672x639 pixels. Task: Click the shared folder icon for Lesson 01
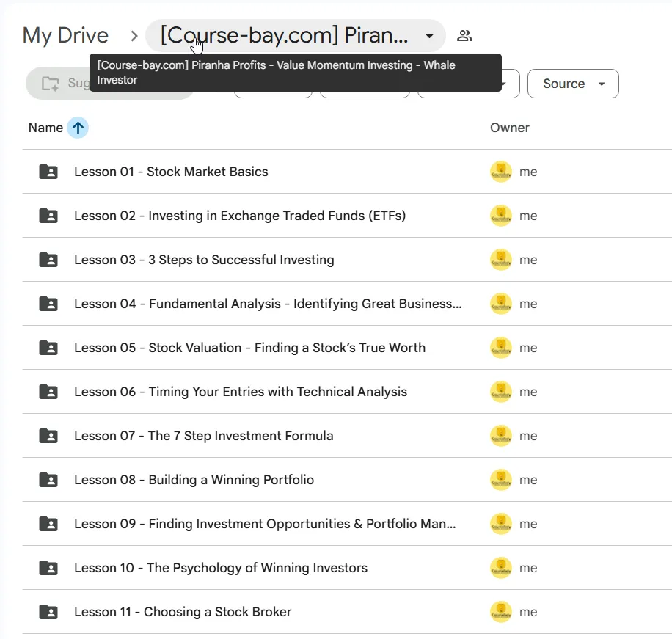[x=48, y=172]
